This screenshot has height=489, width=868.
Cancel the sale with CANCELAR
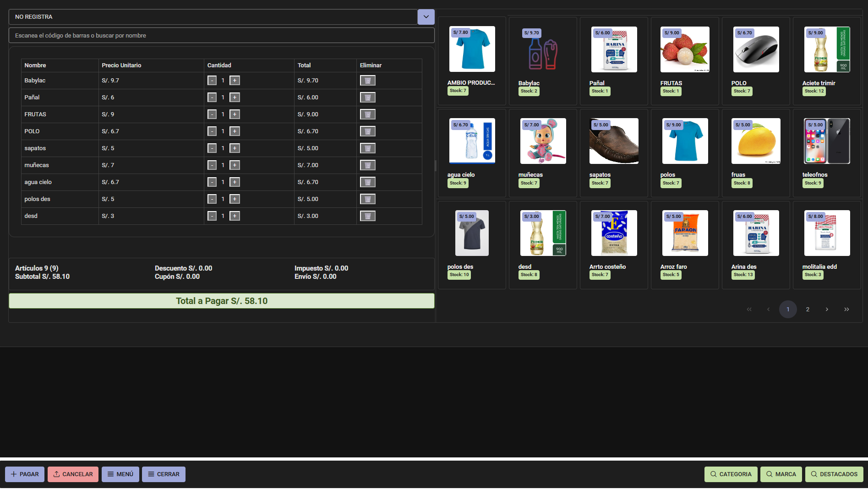pos(73,474)
